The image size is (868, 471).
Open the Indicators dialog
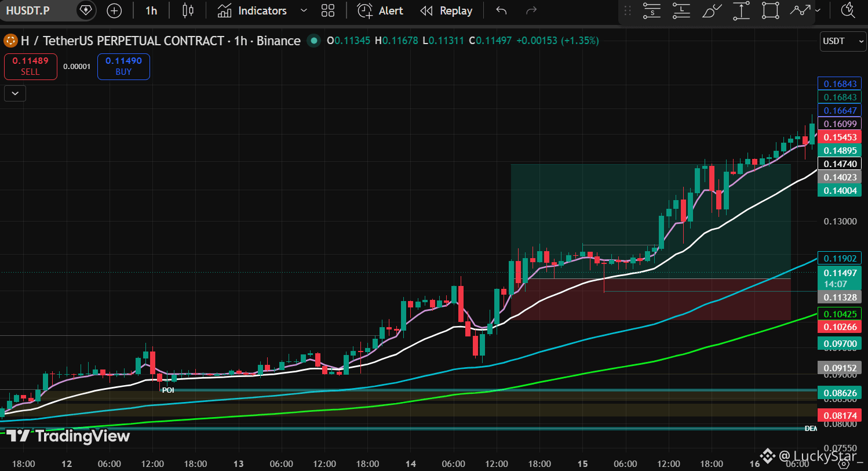(x=252, y=10)
